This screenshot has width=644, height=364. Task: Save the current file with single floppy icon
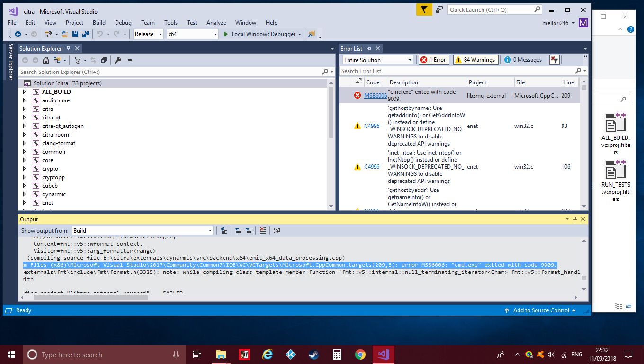pyautogui.click(x=76, y=34)
